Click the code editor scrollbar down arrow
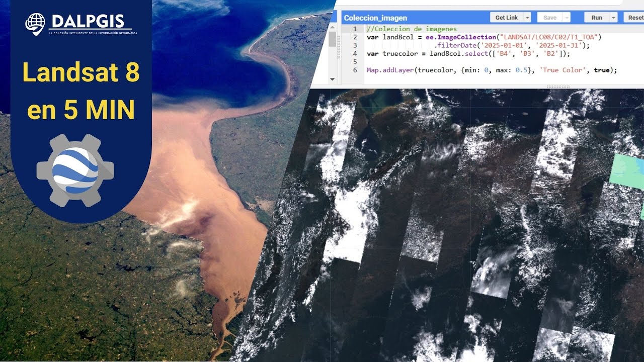This screenshot has height=362, width=644. point(333,79)
